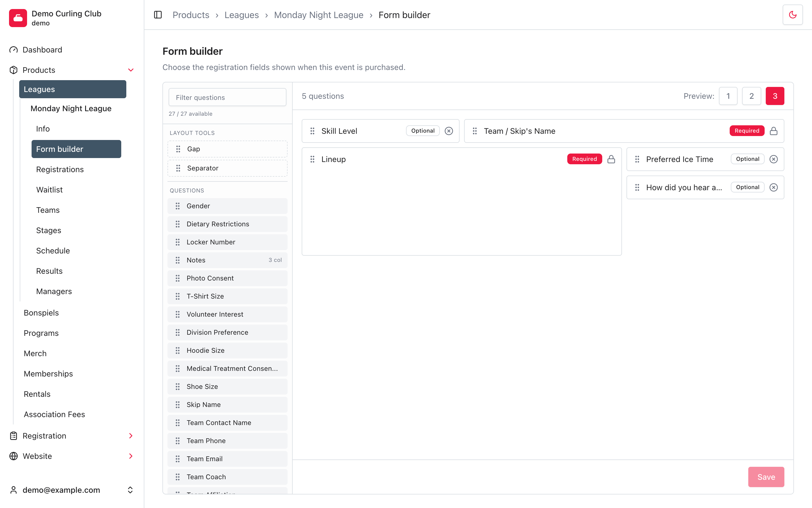Screen dimensions: 812x508
Task: Collapse the Products sidebar section
Action: (x=131, y=70)
